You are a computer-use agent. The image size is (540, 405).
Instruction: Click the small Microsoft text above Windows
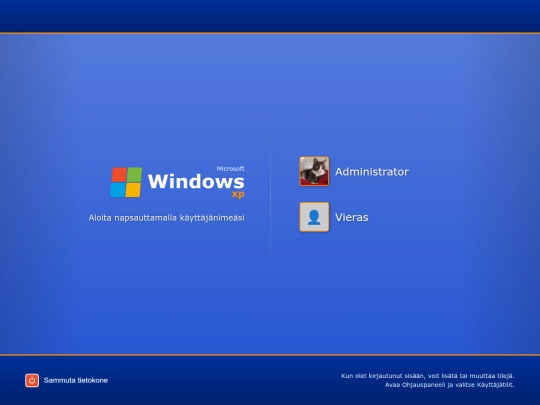[x=230, y=169]
